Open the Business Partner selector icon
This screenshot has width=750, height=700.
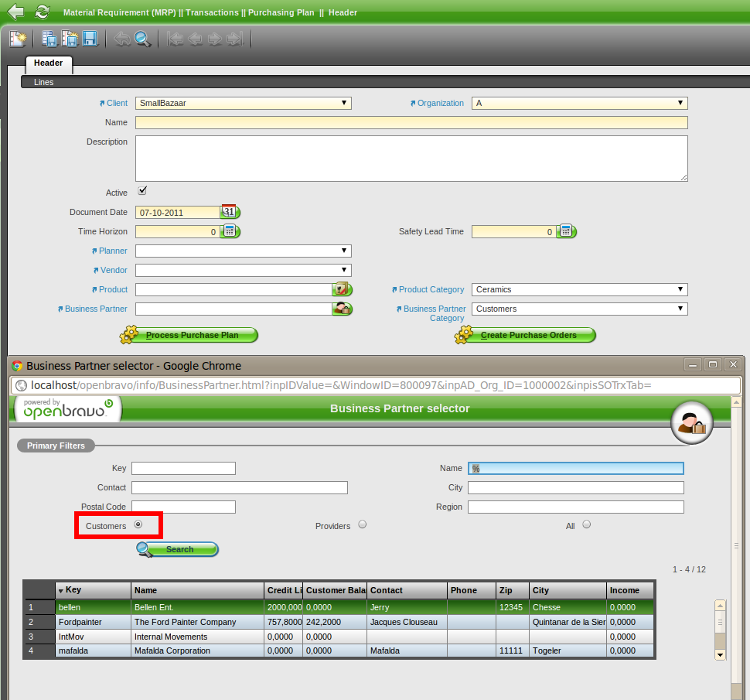click(x=342, y=309)
